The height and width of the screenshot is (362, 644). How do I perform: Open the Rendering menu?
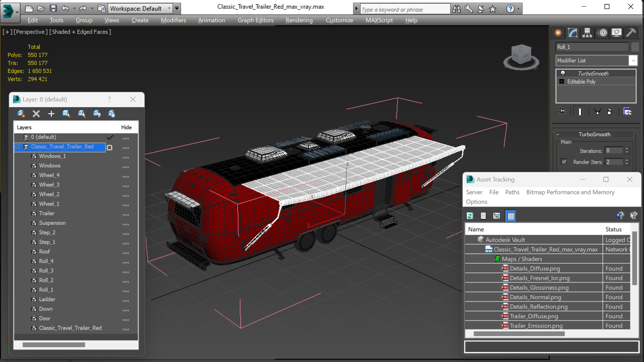point(299,20)
